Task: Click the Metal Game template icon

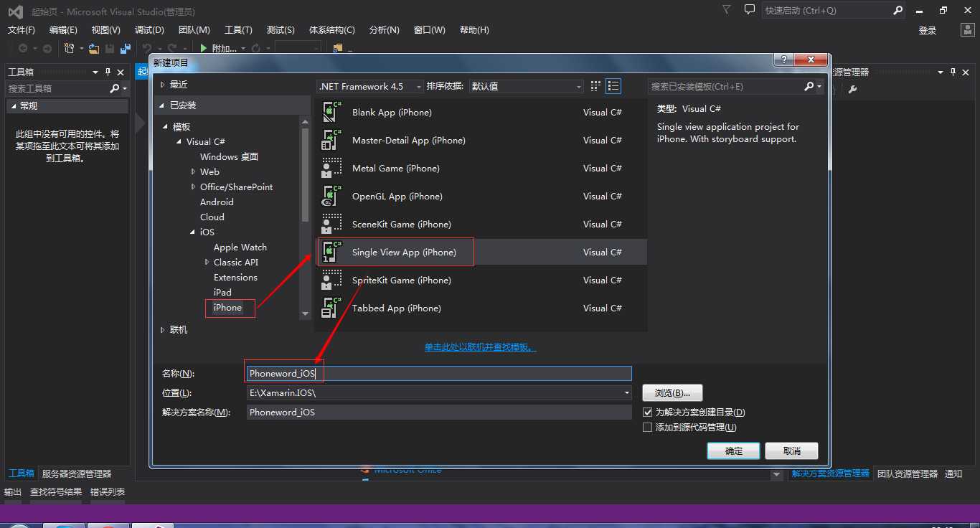Action: (332, 169)
